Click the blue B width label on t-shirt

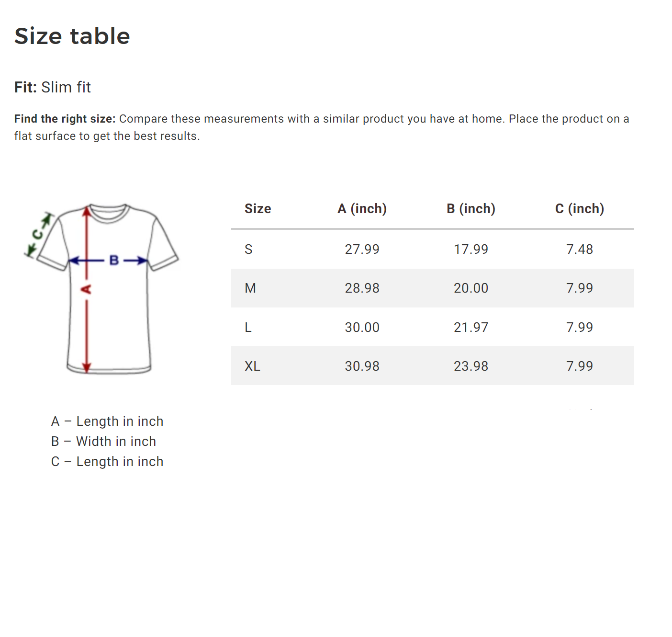coord(114,261)
